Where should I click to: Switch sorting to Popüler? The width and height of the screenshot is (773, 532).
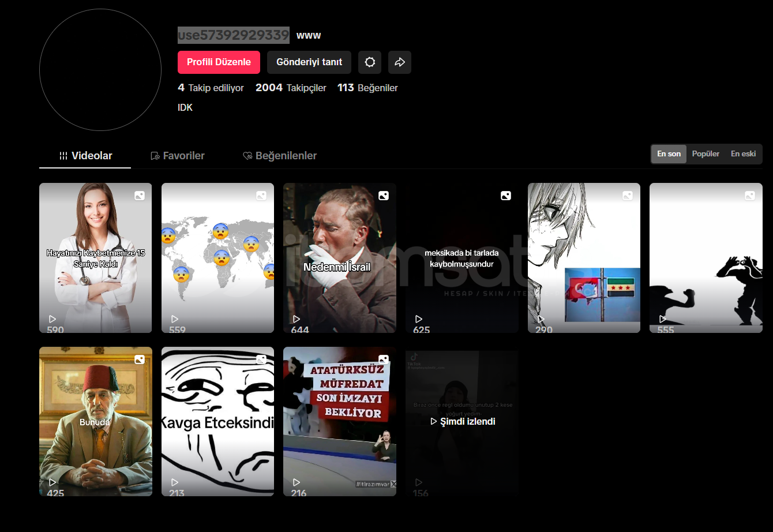coord(706,154)
